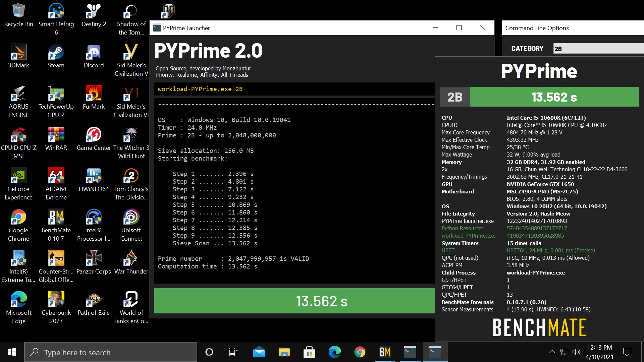Open Task View on the taskbar

(x=233, y=352)
